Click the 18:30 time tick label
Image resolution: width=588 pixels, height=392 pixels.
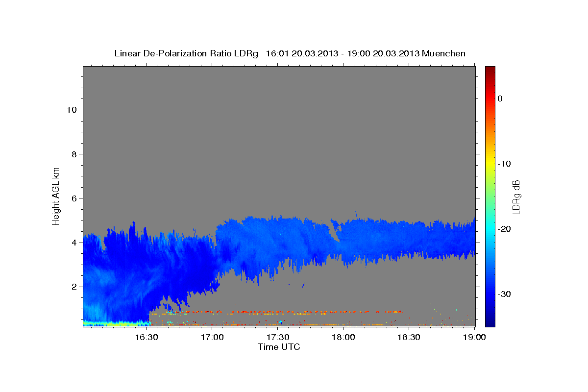point(409,337)
